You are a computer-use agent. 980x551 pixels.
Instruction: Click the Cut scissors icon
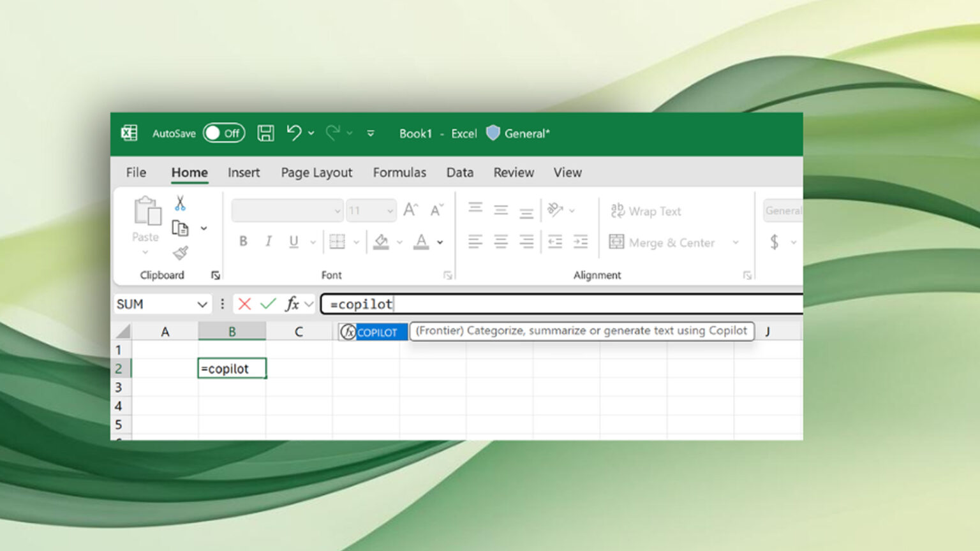(x=180, y=203)
